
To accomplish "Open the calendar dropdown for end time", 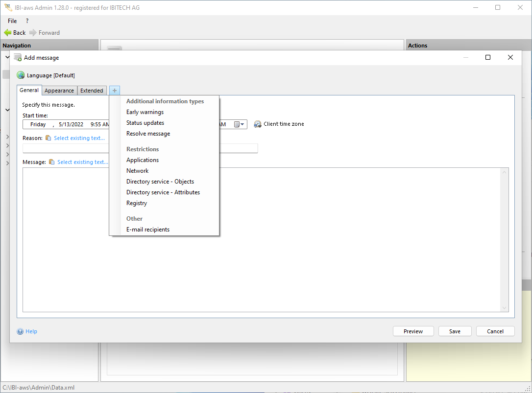I will pos(239,124).
